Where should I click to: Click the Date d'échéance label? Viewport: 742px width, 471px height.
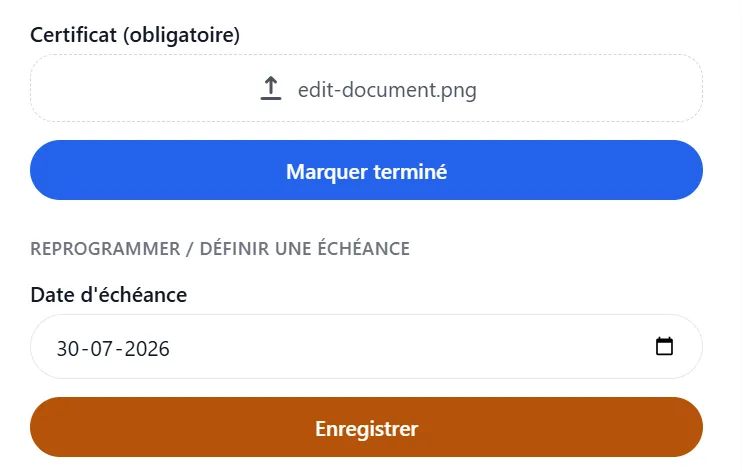[x=109, y=295]
